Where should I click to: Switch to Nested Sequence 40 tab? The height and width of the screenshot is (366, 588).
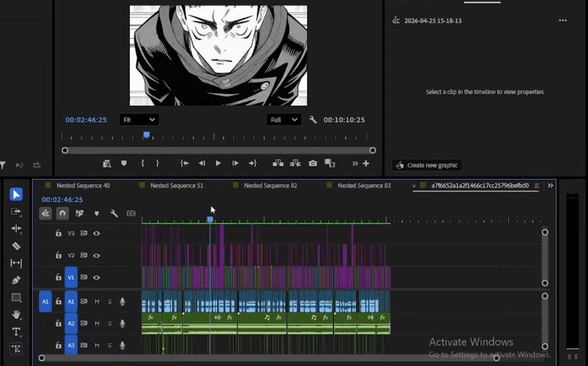coord(83,185)
